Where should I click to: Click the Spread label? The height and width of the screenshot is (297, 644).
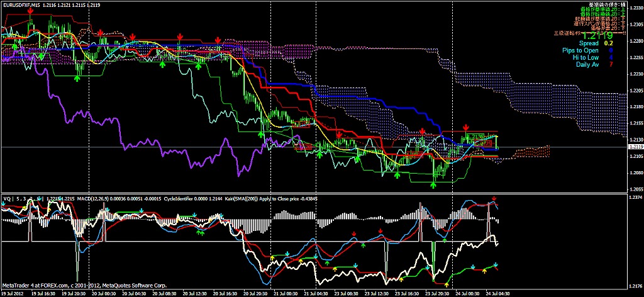click(x=589, y=43)
